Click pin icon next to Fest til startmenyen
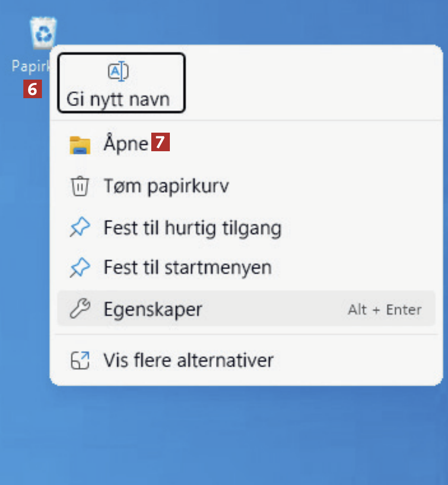The height and width of the screenshot is (485, 448). click(80, 267)
